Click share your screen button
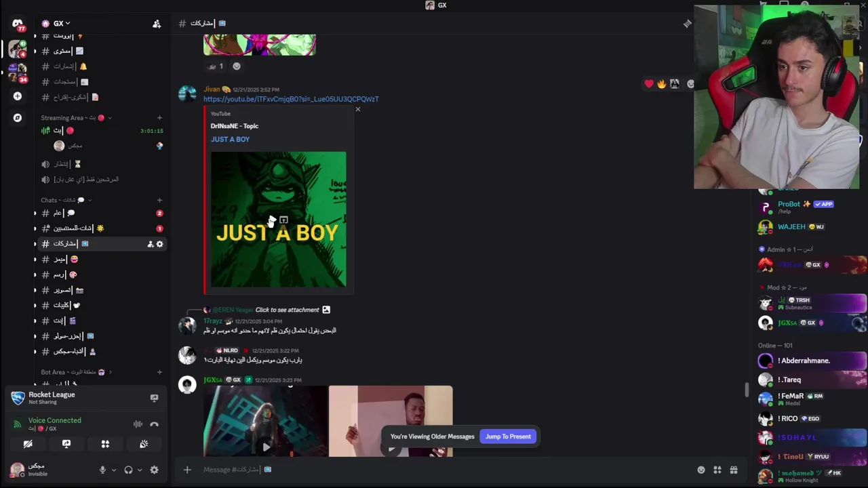The image size is (868, 488). point(66,444)
